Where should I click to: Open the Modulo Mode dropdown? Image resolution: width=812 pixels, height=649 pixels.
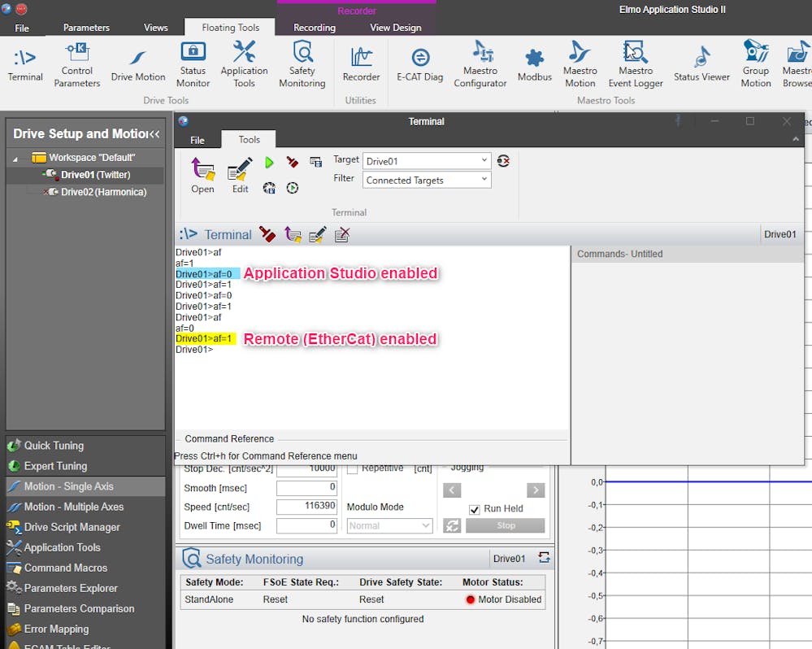389,525
